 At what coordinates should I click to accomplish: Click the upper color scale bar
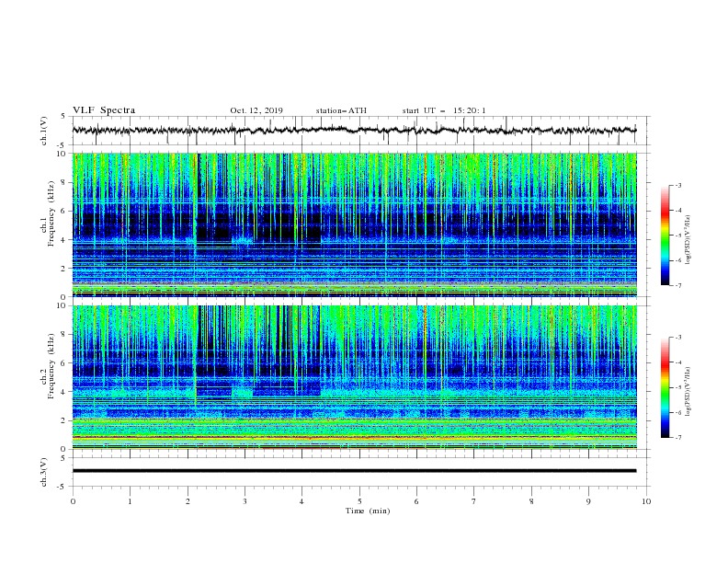[665, 236]
